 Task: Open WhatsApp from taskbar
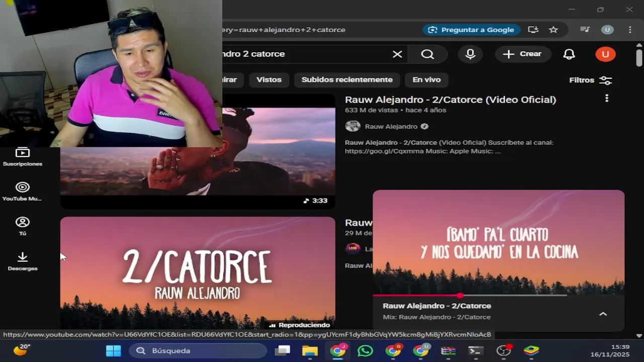click(365, 350)
